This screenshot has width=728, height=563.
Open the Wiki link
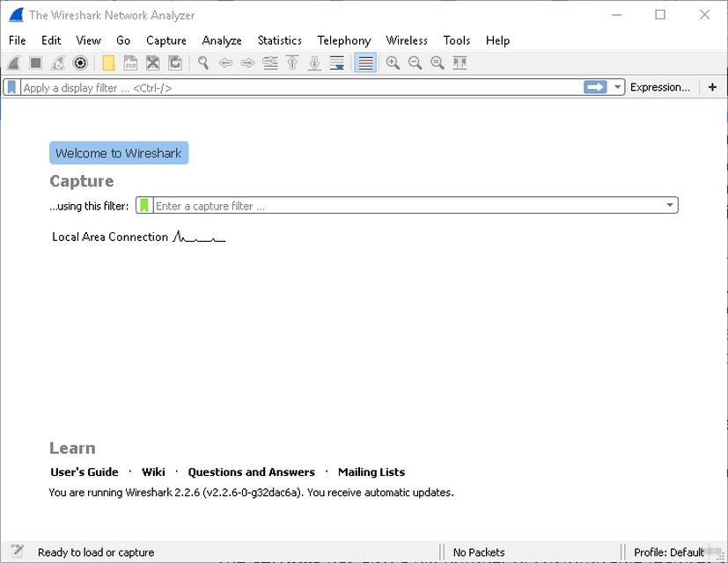click(153, 472)
